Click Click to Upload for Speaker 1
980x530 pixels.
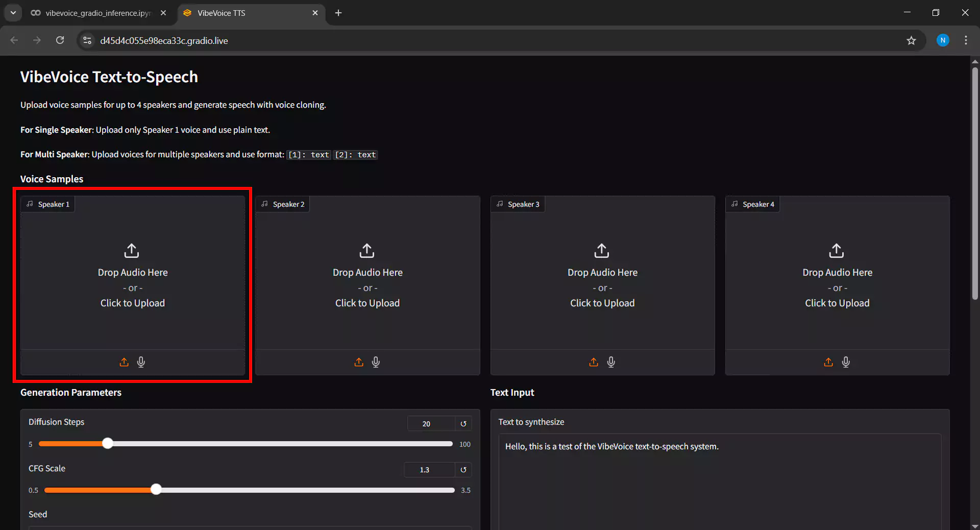tap(132, 303)
